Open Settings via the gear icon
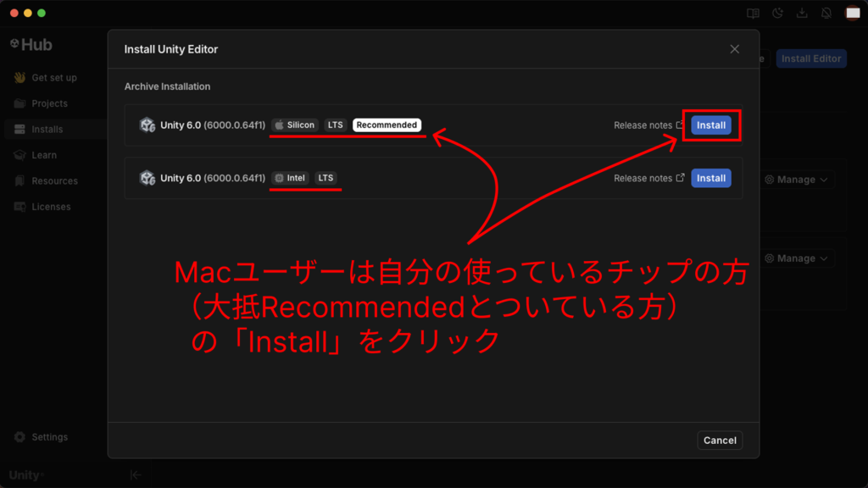Image resolution: width=868 pixels, height=488 pixels. pos(20,437)
